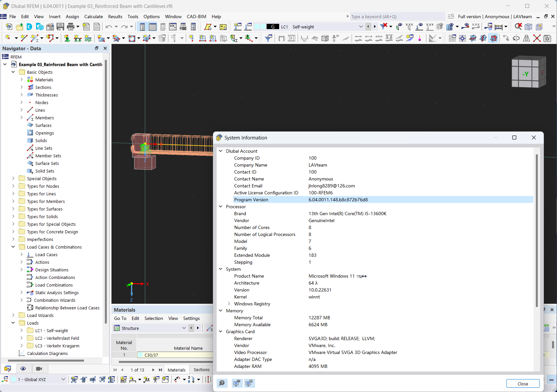The width and height of the screenshot is (557, 392).
Task: Open the script manager SC icon
Action: coord(183,27)
